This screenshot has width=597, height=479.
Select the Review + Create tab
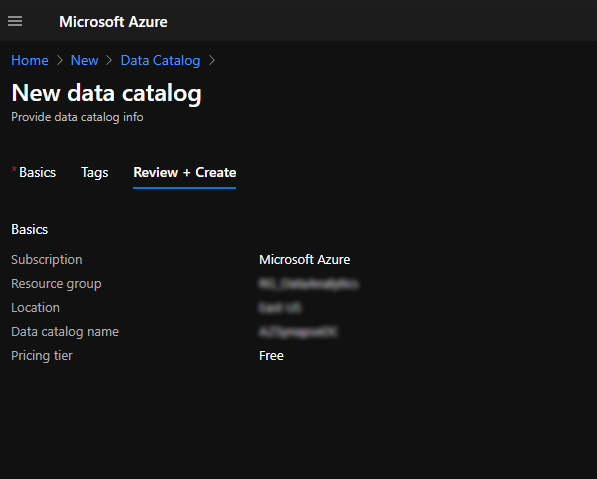click(x=185, y=172)
